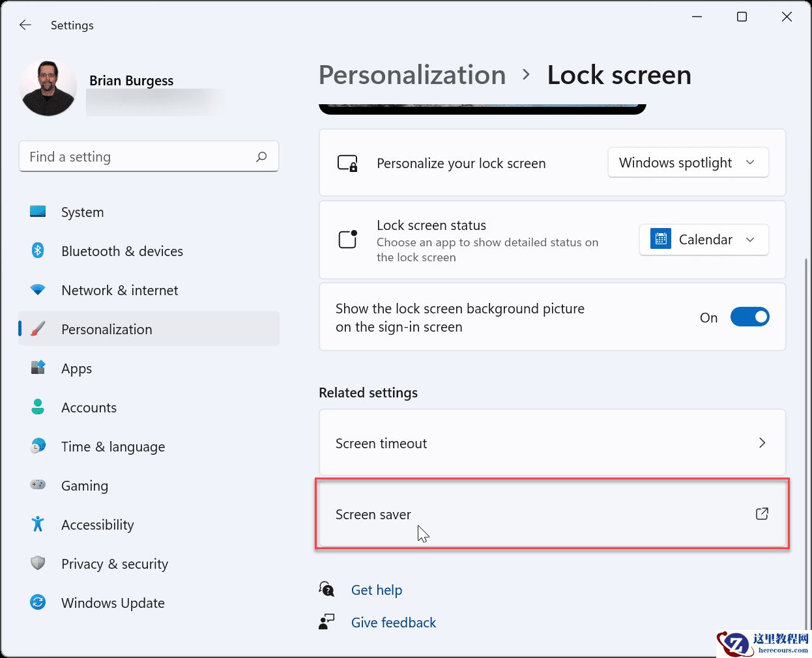Open Privacy & security shield icon
This screenshot has height=658, width=812.
coord(38,564)
